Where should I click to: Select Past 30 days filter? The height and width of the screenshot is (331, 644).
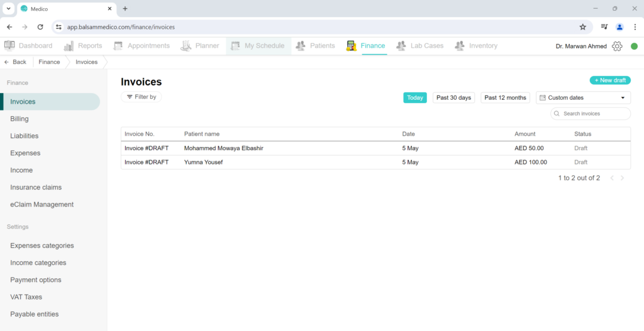click(453, 98)
